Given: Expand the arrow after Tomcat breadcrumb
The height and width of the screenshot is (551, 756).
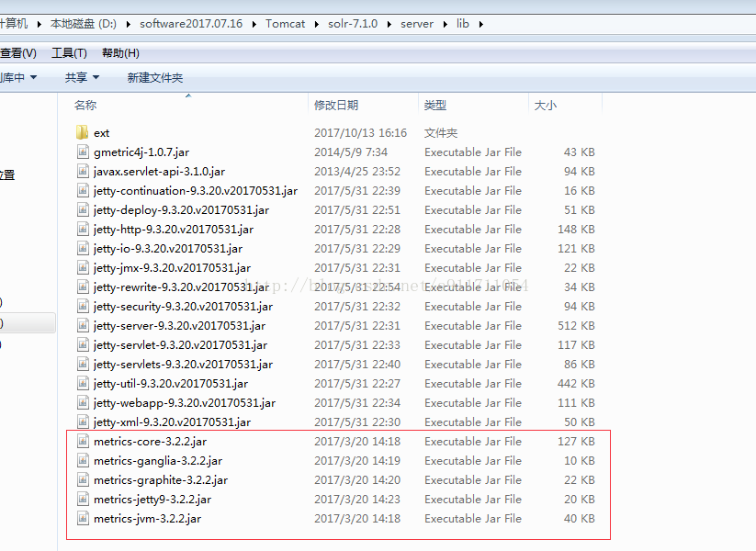Looking at the screenshot, I should coord(317,24).
